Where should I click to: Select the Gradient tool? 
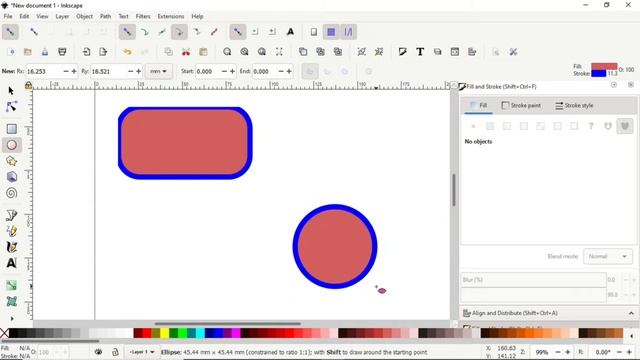tap(11, 285)
